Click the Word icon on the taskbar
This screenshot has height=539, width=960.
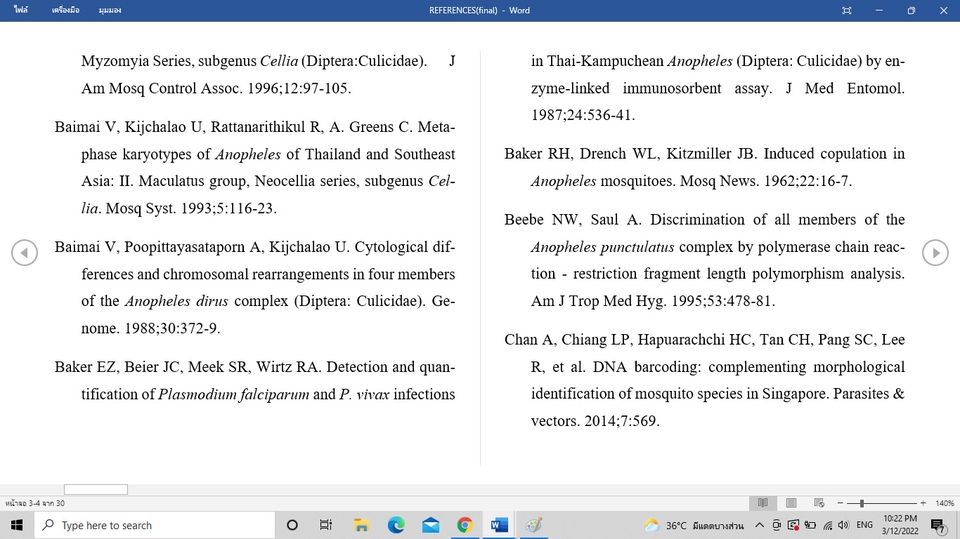click(499, 525)
